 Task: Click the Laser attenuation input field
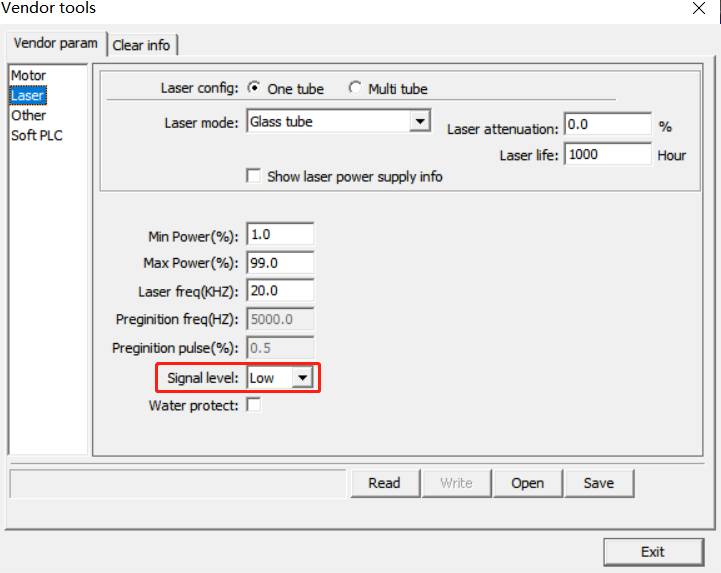(607, 125)
